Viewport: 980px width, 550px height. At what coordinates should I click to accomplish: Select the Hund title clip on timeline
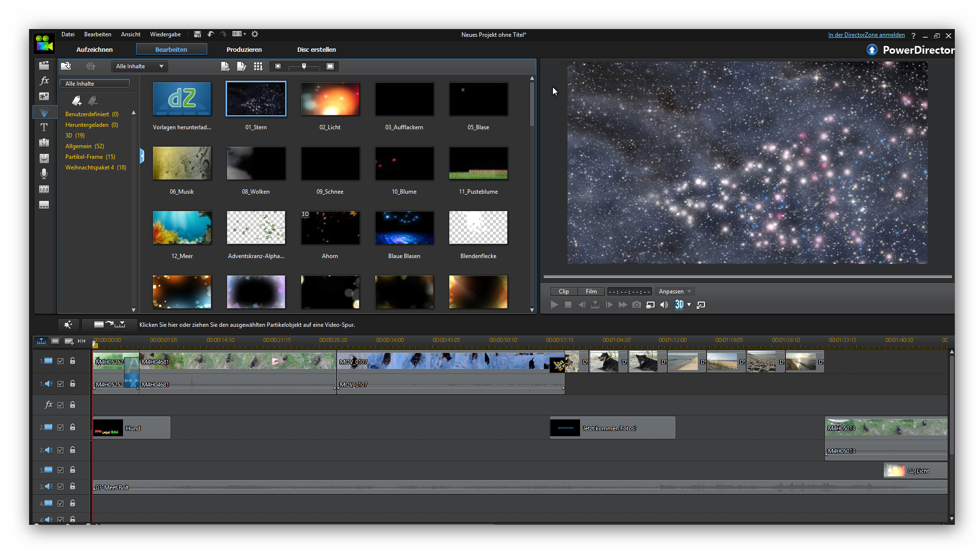pos(131,428)
